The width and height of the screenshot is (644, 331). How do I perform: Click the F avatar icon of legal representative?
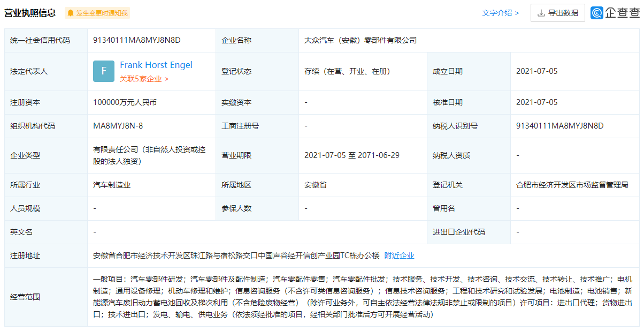coord(104,71)
